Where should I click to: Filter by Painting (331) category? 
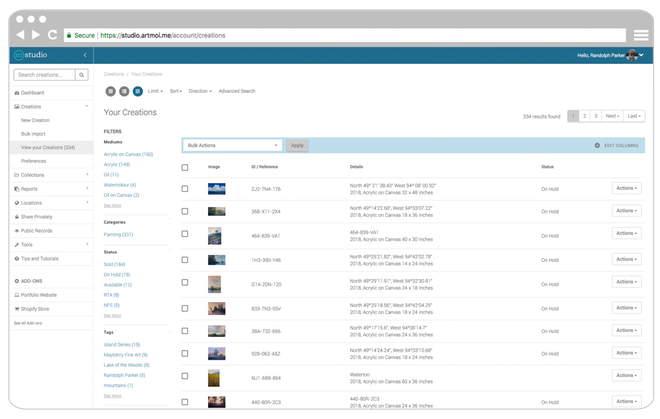point(118,234)
